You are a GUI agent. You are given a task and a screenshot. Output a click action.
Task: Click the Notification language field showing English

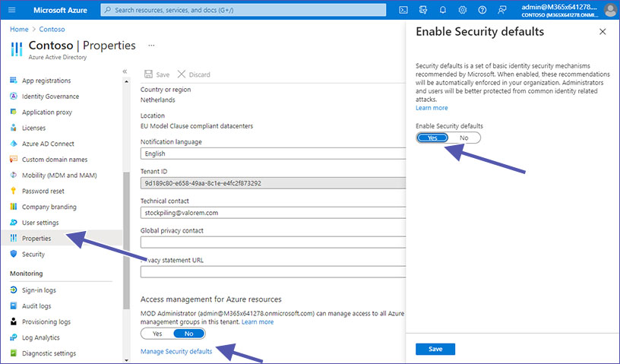click(x=274, y=154)
